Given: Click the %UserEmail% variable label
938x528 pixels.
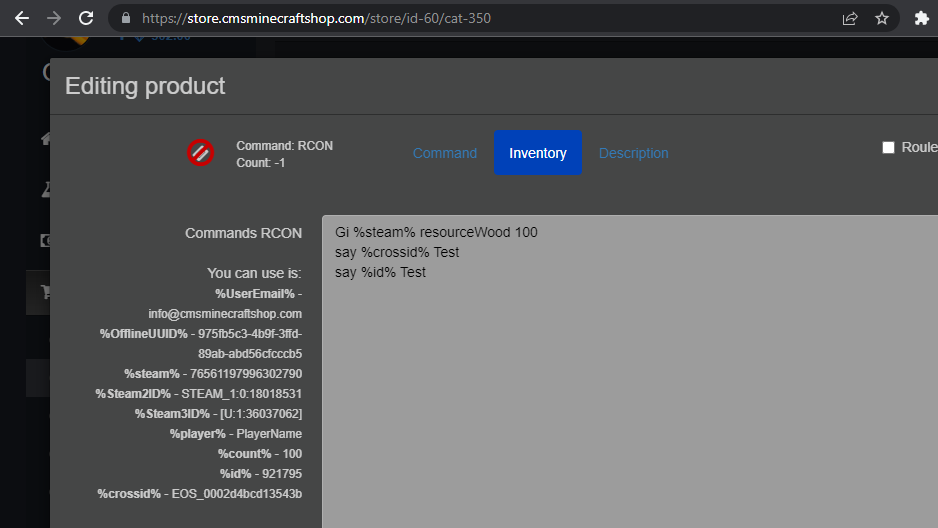Looking at the screenshot, I should pyautogui.click(x=255, y=293).
